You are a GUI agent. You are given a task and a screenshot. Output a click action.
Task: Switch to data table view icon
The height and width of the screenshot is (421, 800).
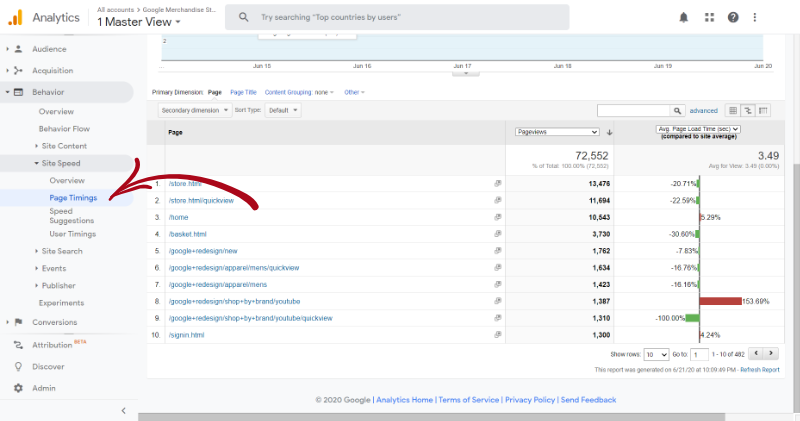pos(733,110)
